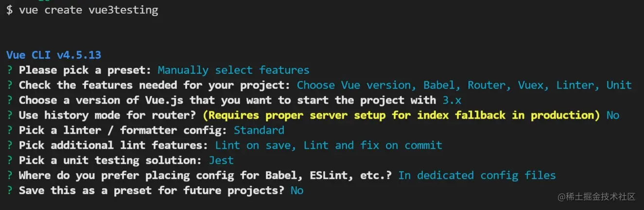Click the 'No' answer for history mode
Screen dimensions: 644x210
[x=613, y=116]
